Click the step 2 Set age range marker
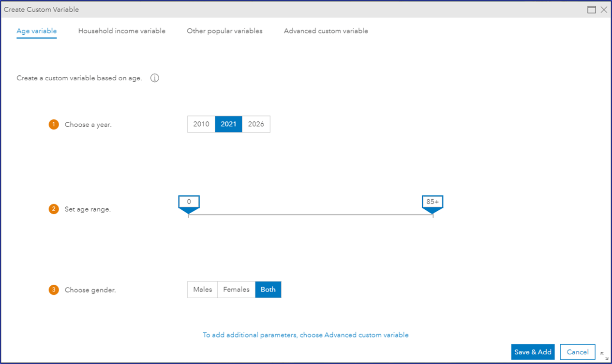This screenshot has width=612, height=364. pyautogui.click(x=54, y=209)
